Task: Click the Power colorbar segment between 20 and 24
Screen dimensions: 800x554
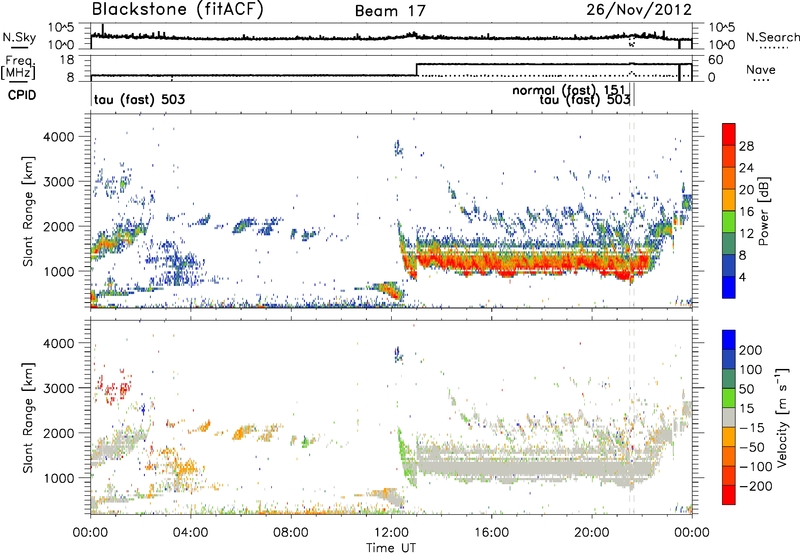Action: tap(729, 178)
